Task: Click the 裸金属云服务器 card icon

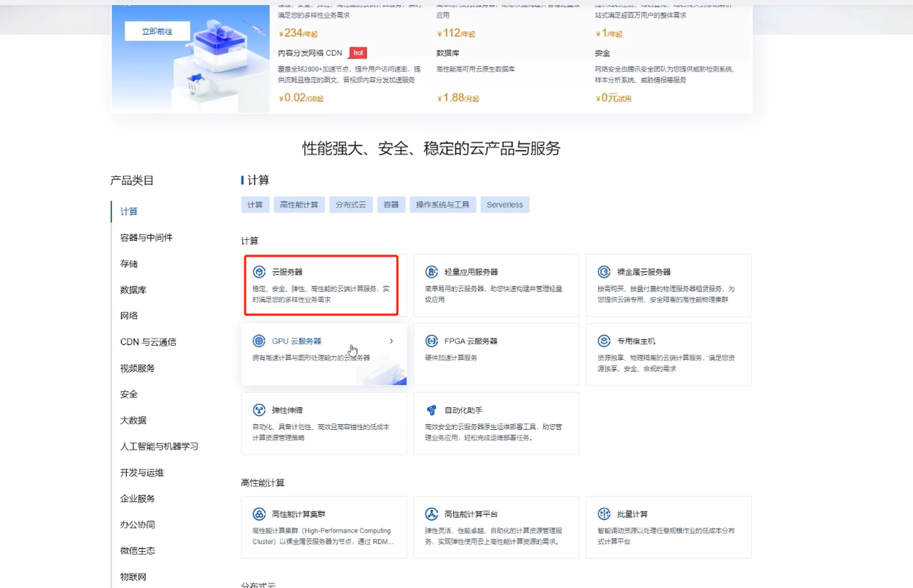Action: click(604, 272)
